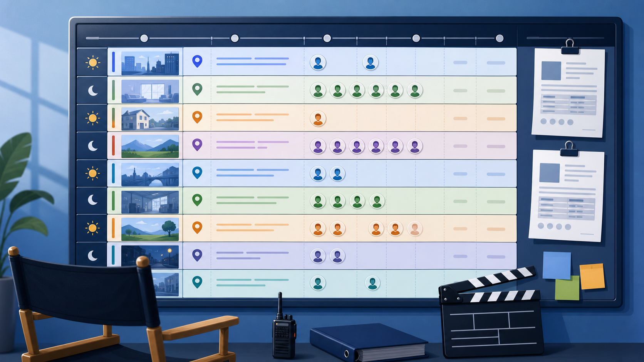Select the lone tree landscape thumbnail
The image size is (644, 362).
[x=150, y=229]
